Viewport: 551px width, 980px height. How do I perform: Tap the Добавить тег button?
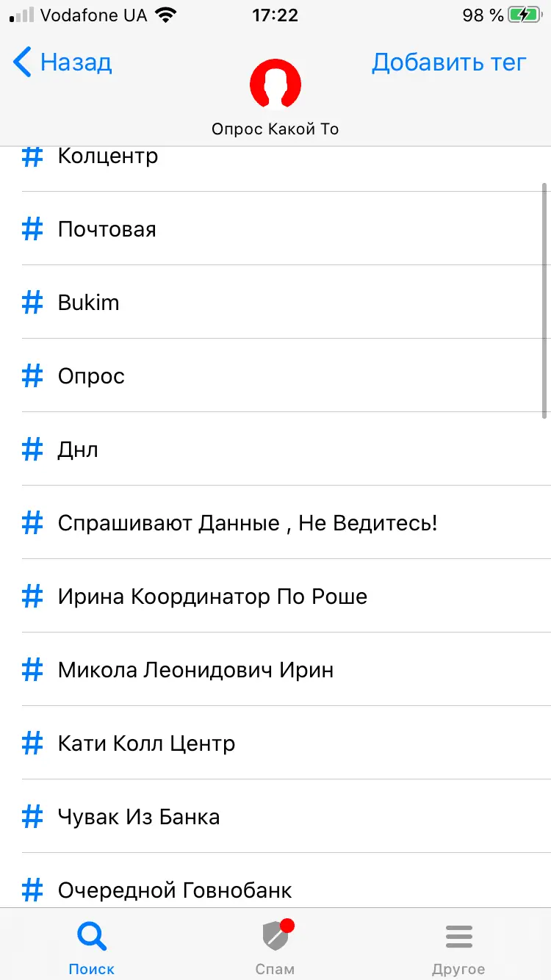point(449,62)
